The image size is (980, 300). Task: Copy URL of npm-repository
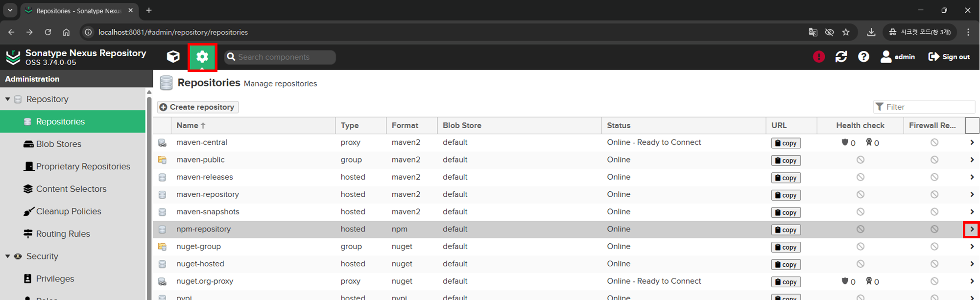pyautogui.click(x=786, y=230)
